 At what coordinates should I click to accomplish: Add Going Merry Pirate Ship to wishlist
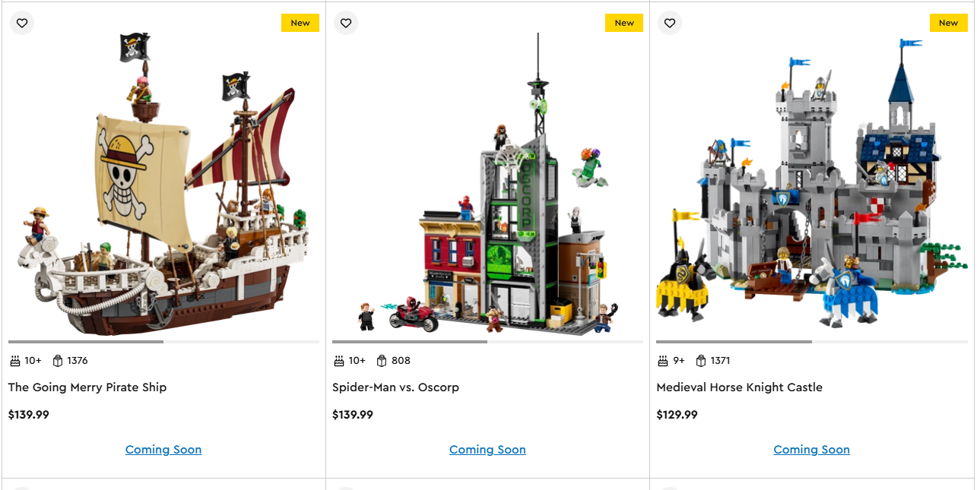click(x=22, y=23)
